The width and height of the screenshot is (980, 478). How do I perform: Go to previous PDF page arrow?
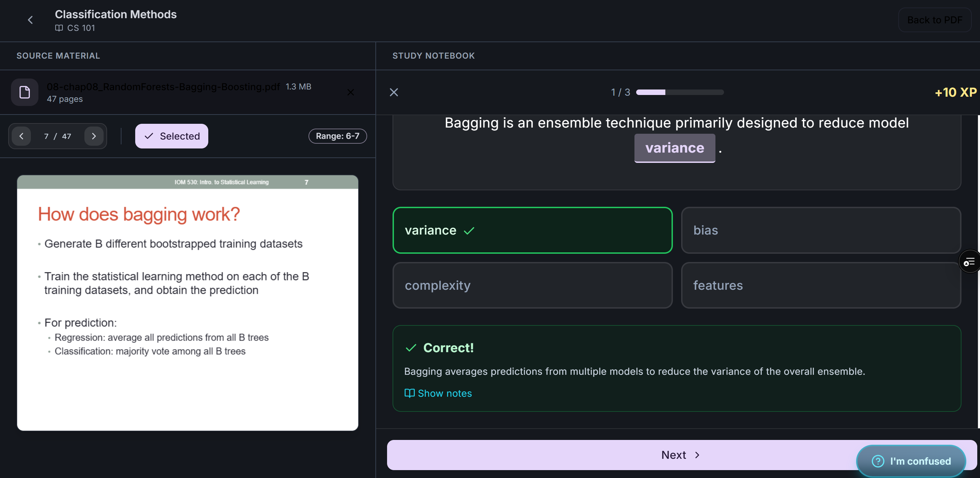(x=21, y=136)
